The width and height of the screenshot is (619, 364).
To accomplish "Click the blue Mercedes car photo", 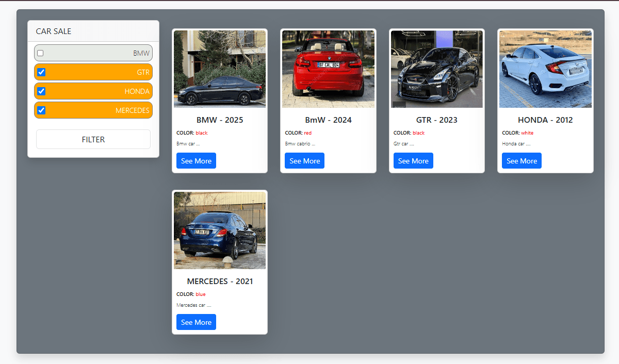I will (220, 230).
